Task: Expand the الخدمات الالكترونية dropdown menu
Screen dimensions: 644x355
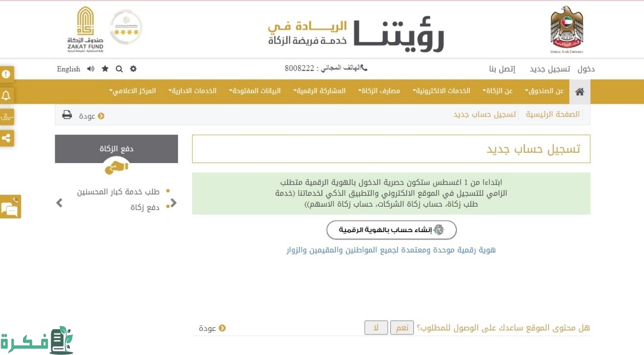Action: point(442,91)
